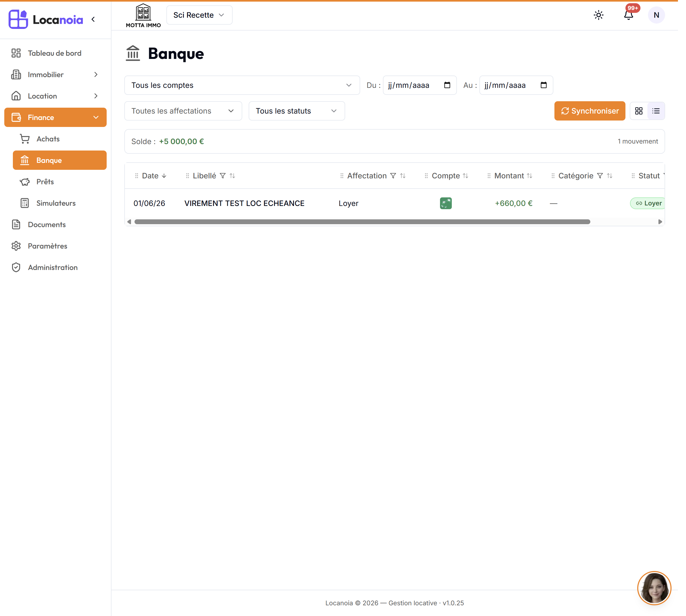The height and width of the screenshot is (616, 686).
Task: Expand the Location menu
Action: (55, 96)
